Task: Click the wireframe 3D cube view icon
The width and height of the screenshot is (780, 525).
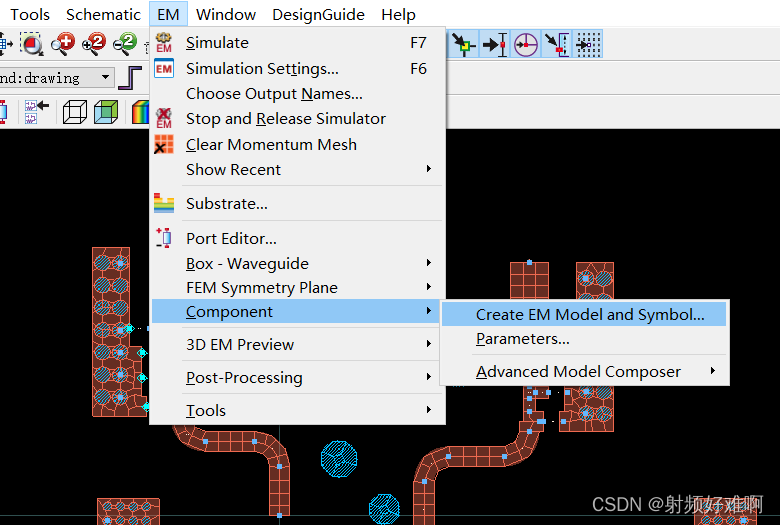Action: point(75,111)
